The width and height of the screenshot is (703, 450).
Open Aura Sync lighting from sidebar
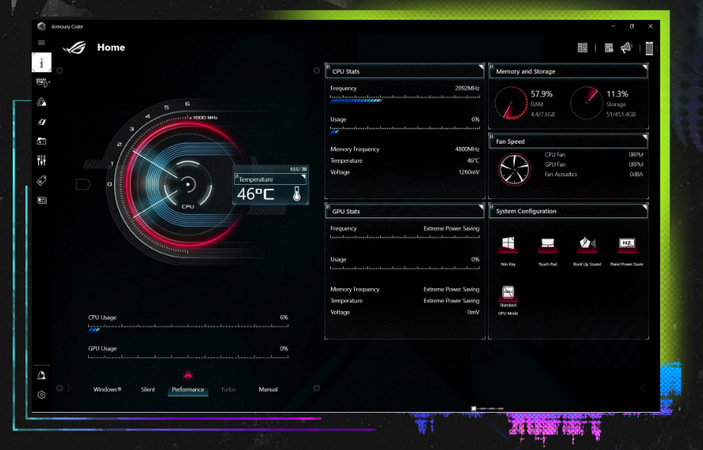pos(41,102)
